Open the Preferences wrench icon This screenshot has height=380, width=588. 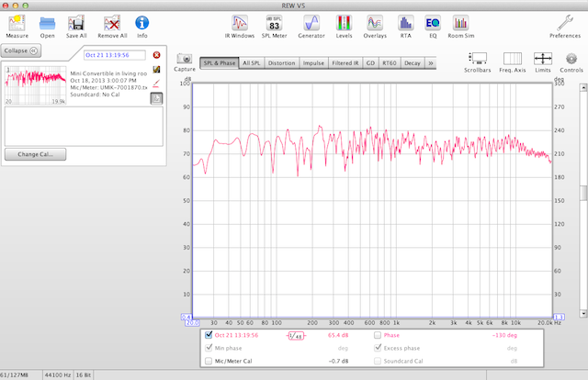(564, 21)
